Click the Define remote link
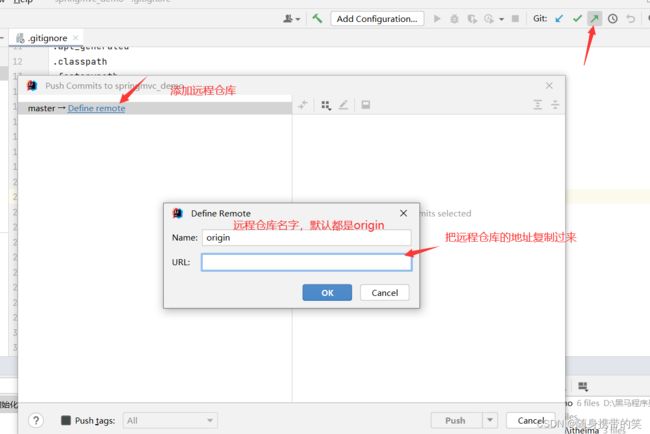650x434 pixels. 97,108
